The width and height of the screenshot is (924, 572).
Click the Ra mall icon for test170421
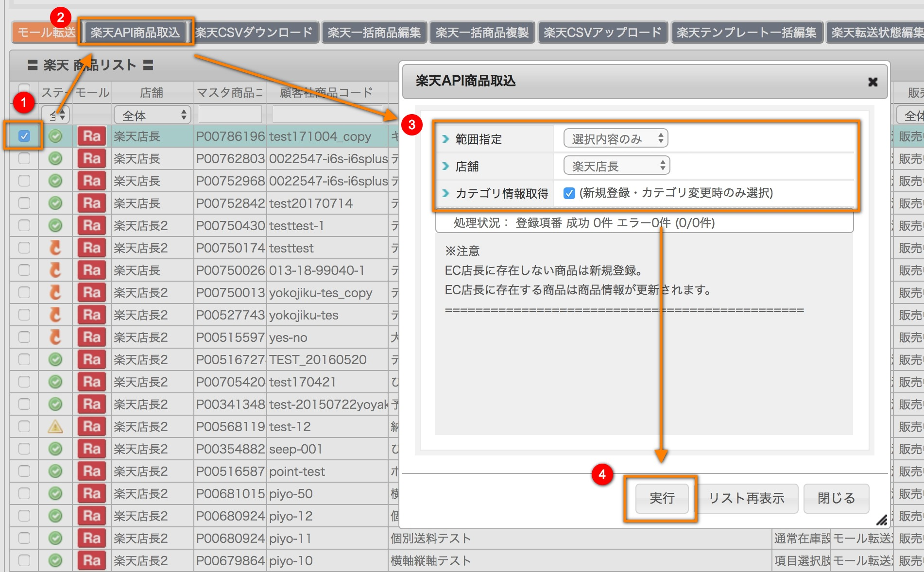pos(91,382)
